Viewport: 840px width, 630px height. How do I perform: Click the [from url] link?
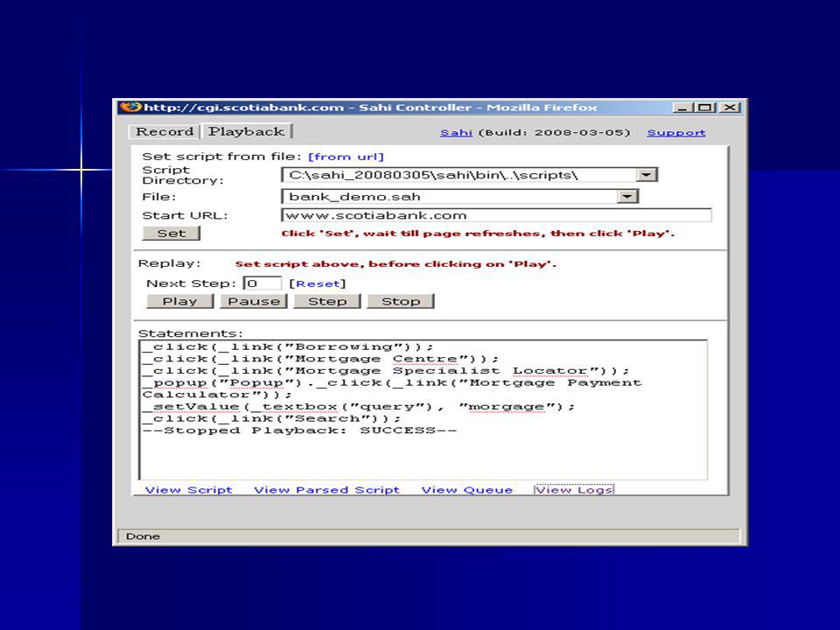coord(346,157)
